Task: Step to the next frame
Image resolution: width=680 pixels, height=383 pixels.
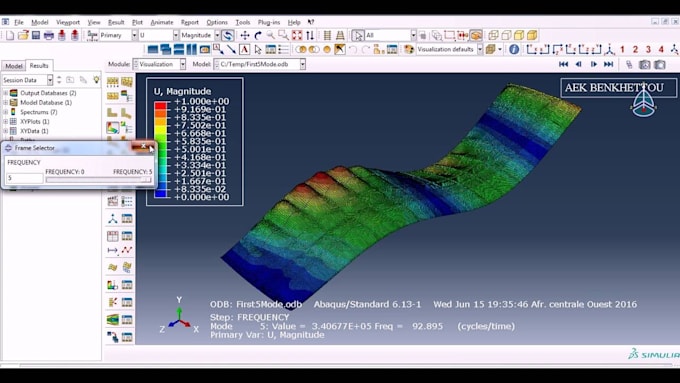Action: click(594, 64)
